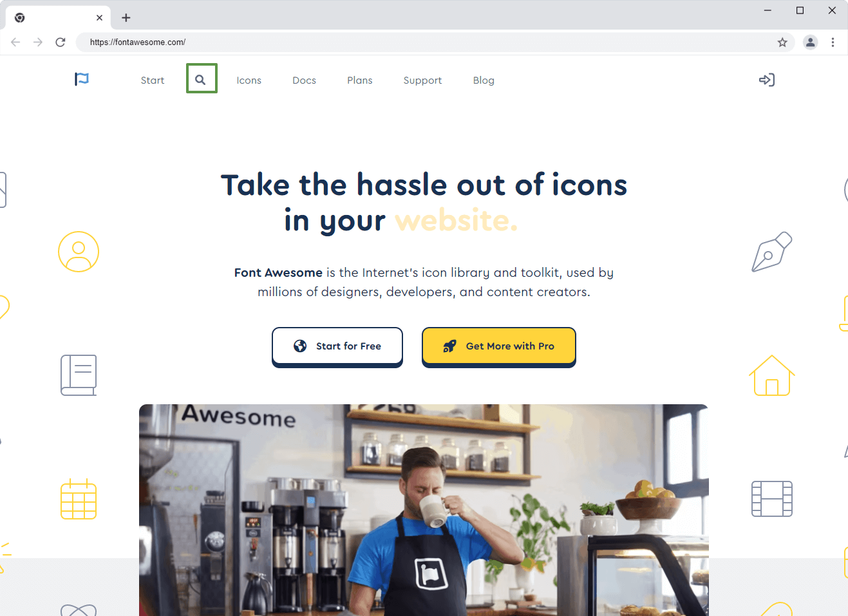Open the Icons nav item
This screenshot has height=616, width=848.
coord(249,80)
